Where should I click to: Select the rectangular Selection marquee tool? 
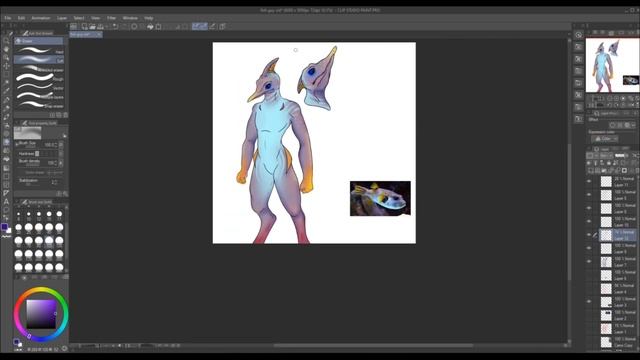(x=6, y=75)
